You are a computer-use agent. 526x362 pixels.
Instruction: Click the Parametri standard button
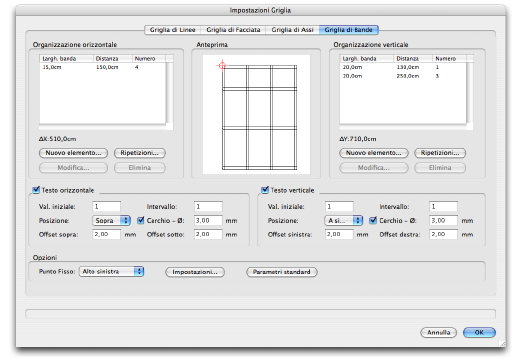282,272
